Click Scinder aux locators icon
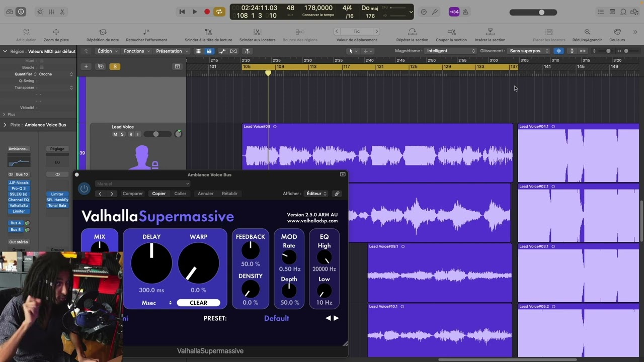Image resolution: width=644 pixels, height=362 pixels. click(x=257, y=32)
